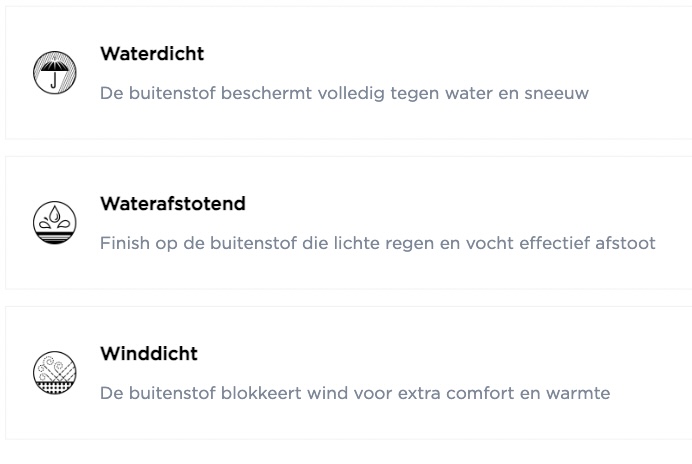This screenshot has width=692, height=464.
Task: Click the description about lichte regen en vocht
Action: coord(377,244)
